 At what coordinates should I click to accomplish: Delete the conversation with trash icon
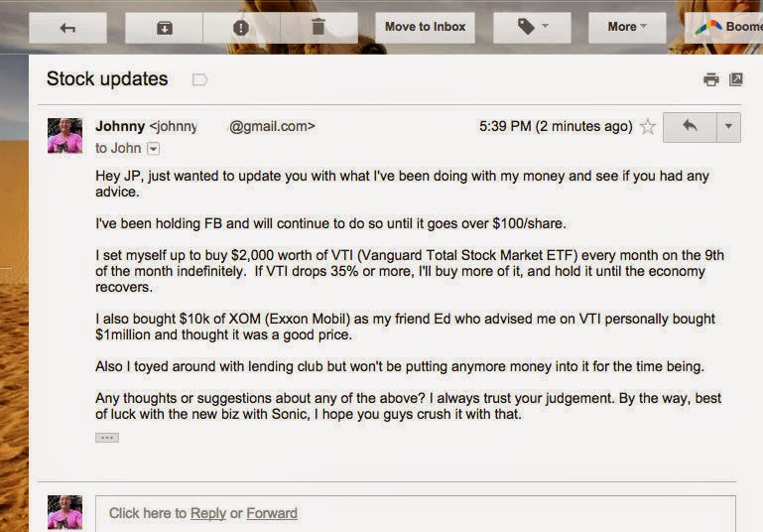tap(318, 28)
